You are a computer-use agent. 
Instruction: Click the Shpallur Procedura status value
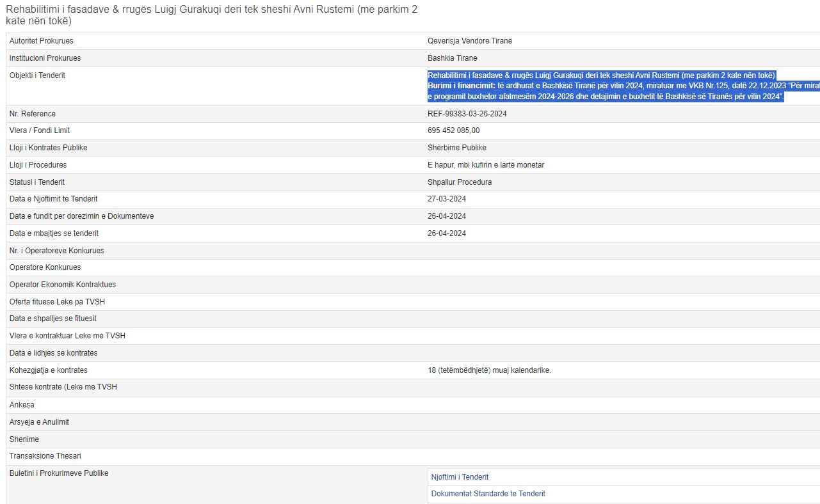coord(459,182)
